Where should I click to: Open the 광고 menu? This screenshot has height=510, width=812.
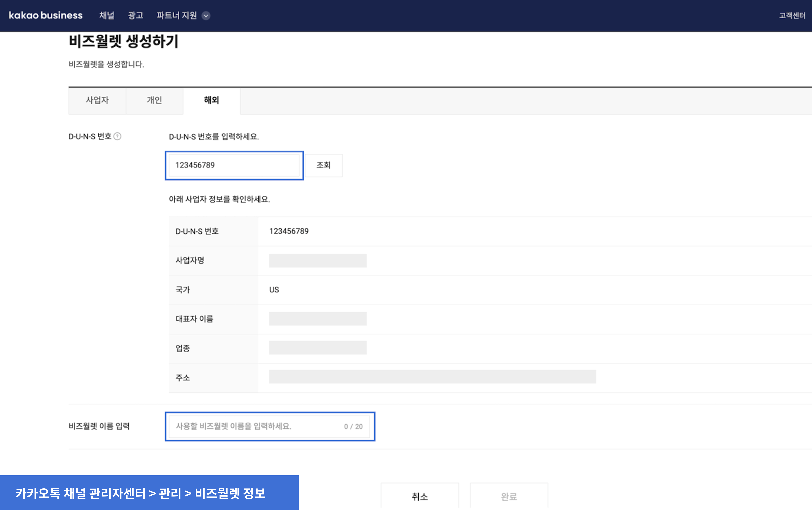[136, 16]
